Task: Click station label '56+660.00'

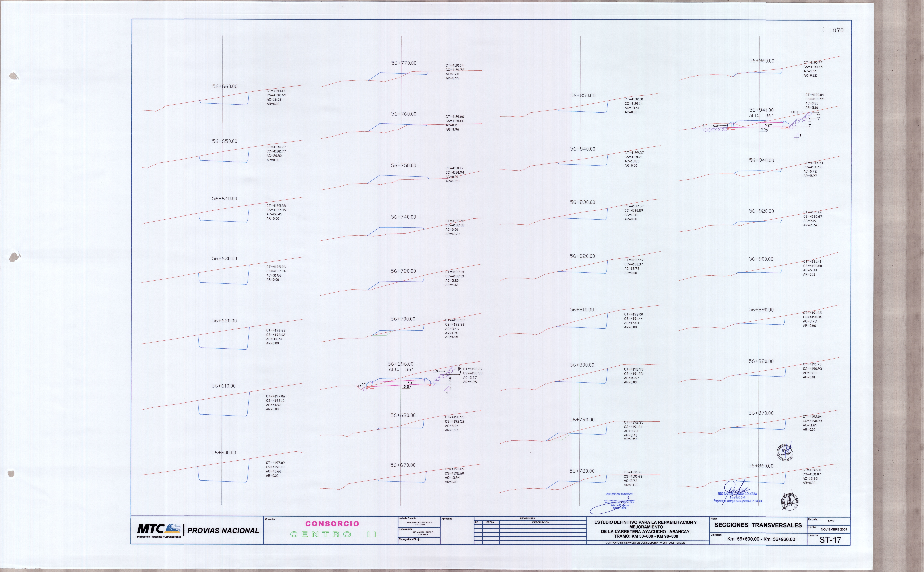Action: (225, 87)
